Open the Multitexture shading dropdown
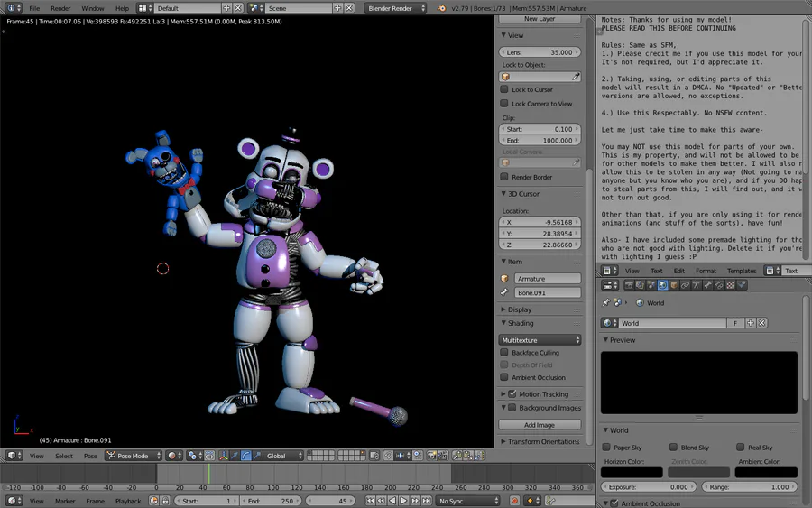This screenshot has width=812, height=508. coord(540,339)
